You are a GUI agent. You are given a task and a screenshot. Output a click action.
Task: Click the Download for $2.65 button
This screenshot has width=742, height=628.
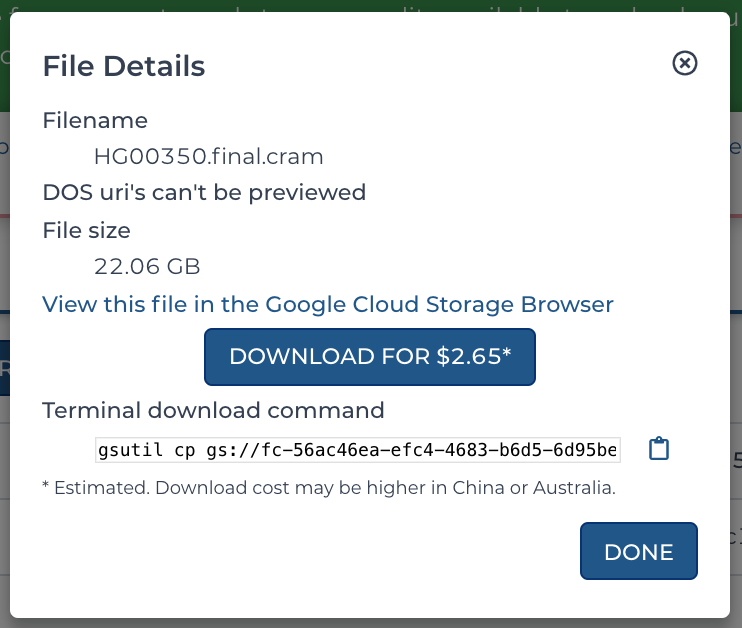tap(370, 357)
